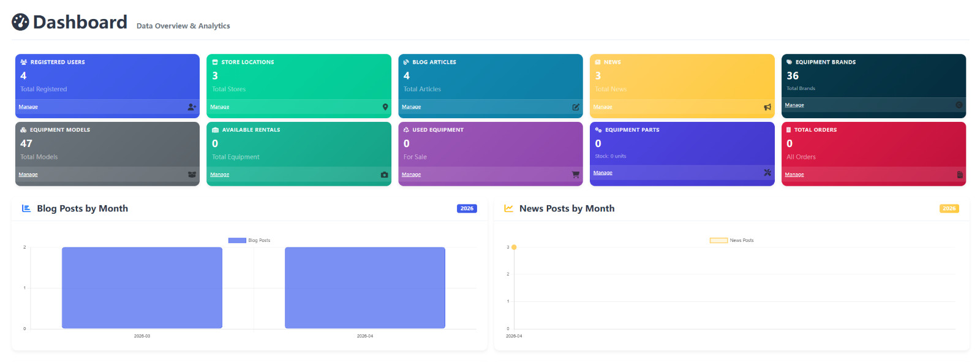Click the 2026-04 bar in Blog chart
Screen dimensions: 980x362
(x=365, y=288)
